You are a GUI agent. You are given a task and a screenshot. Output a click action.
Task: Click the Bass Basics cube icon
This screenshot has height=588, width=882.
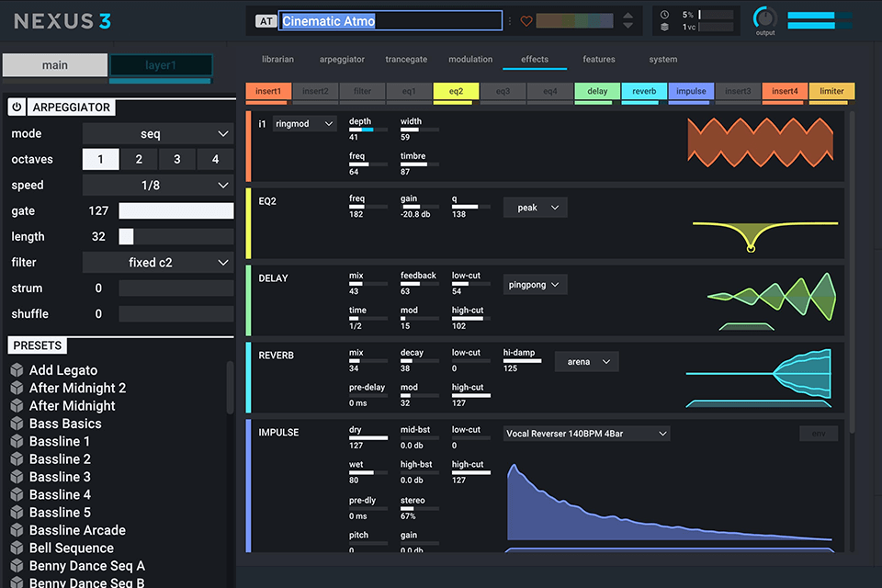(17, 424)
